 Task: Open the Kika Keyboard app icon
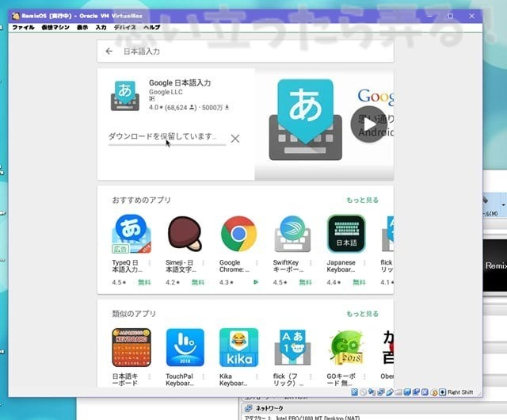pyautogui.click(x=238, y=348)
